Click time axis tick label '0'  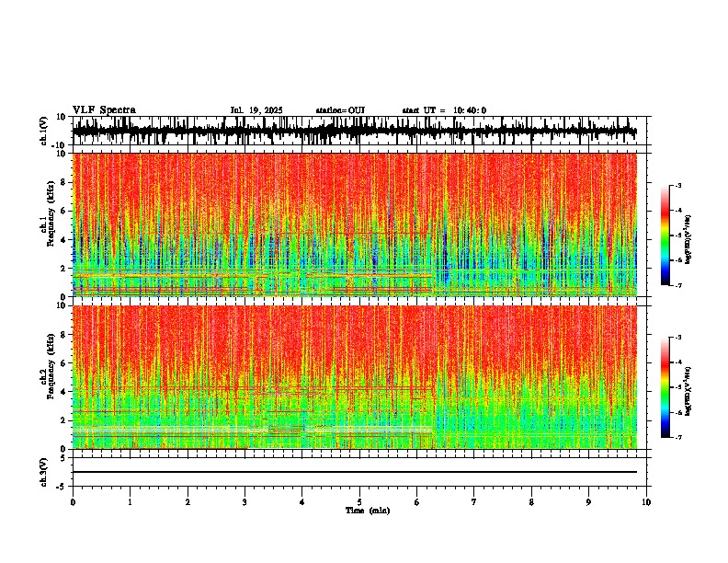coord(73,502)
